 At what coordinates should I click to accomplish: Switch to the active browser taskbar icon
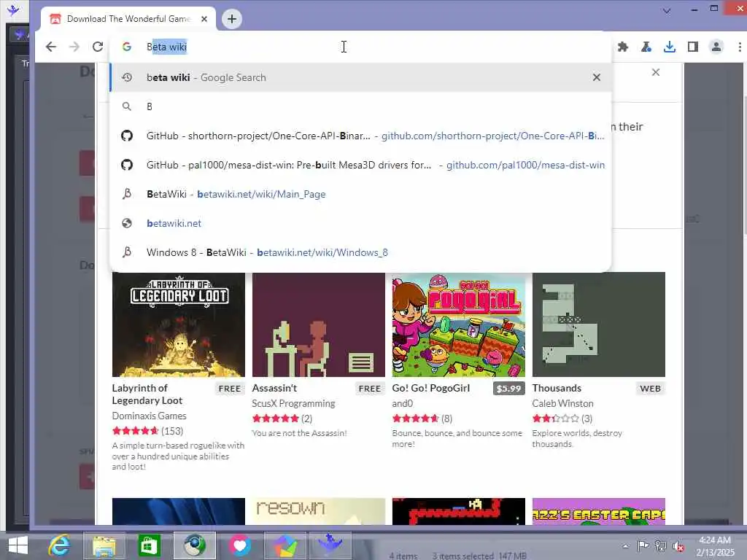pyautogui.click(x=194, y=545)
